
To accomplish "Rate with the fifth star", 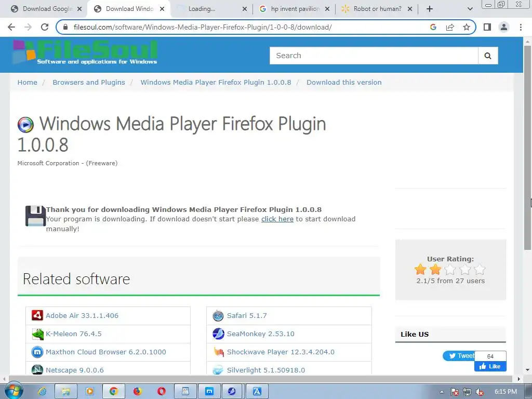I will point(480,270).
